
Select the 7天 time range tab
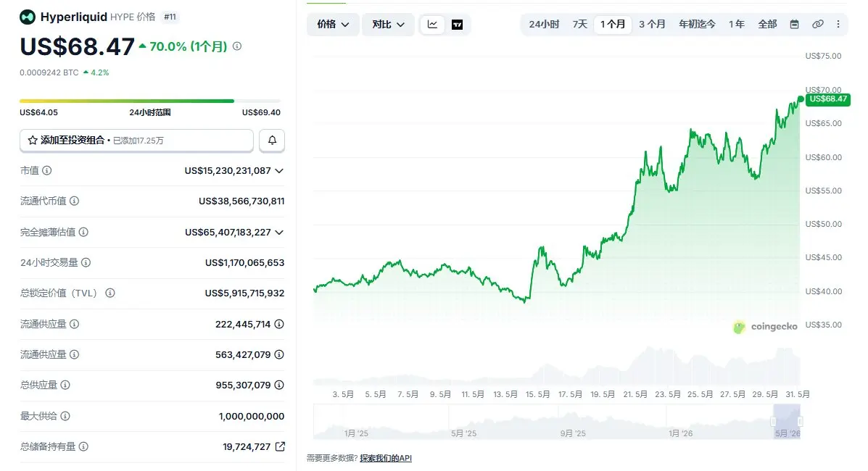[x=580, y=25]
